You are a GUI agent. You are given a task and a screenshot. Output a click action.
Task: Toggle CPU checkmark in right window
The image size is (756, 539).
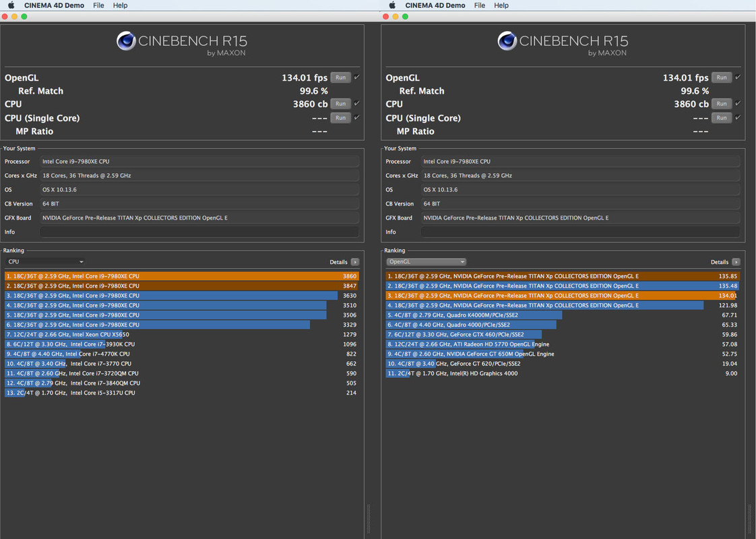738,103
